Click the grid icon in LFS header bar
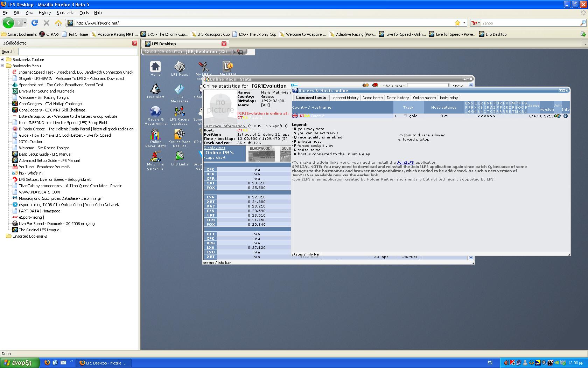 pyautogui.click(x=240, y=52)
